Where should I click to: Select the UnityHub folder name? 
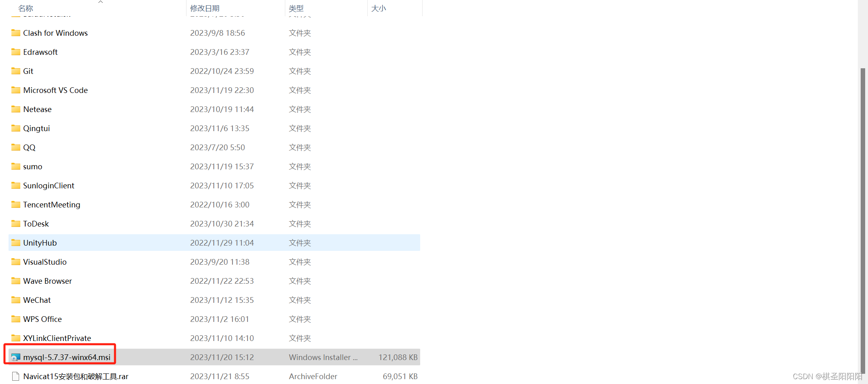click(40, 243)
